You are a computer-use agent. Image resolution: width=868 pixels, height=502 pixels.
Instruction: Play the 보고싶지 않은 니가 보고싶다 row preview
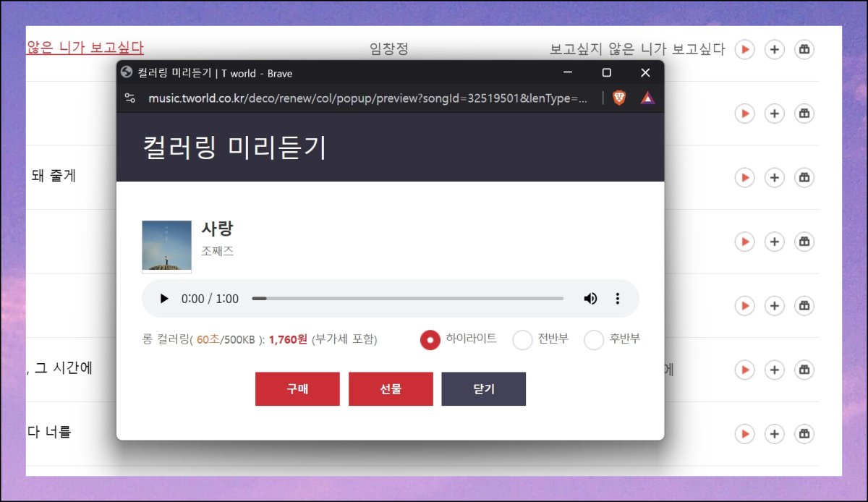(x=744, y=49)
